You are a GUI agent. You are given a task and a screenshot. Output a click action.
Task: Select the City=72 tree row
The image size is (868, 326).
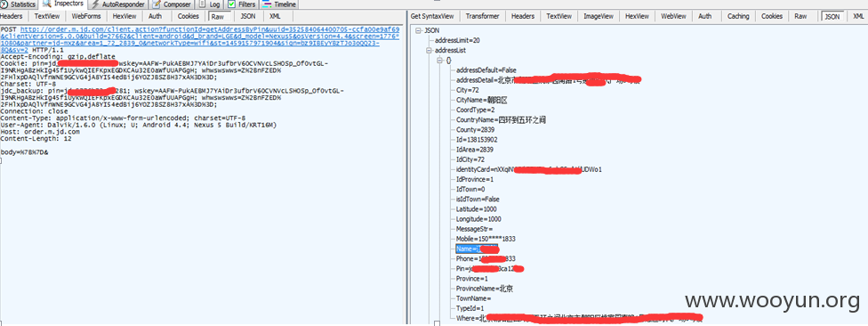tap(467, 90)
